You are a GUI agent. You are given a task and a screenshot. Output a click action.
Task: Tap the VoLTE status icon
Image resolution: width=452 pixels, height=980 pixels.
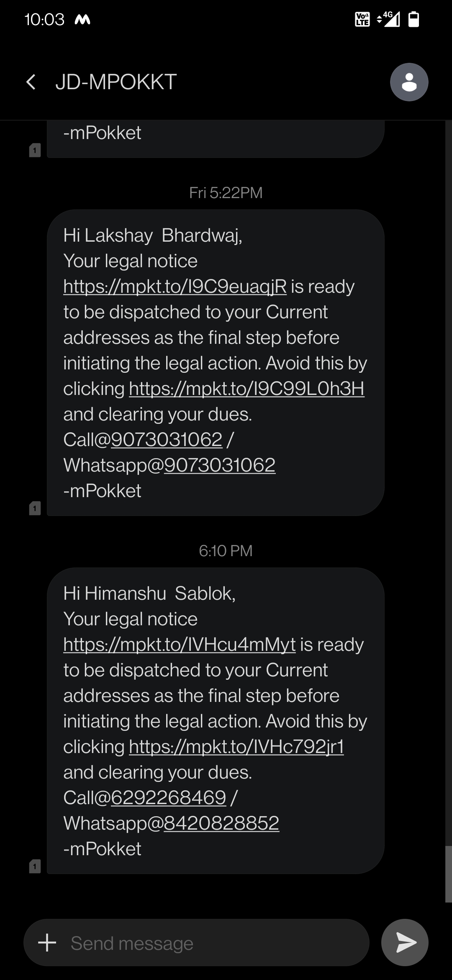(362, 19)
